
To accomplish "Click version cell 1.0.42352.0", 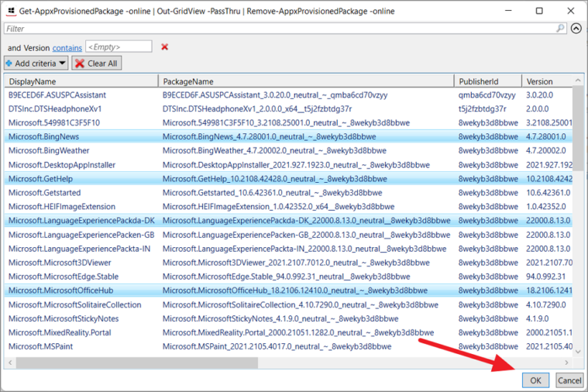I will 546,206.
